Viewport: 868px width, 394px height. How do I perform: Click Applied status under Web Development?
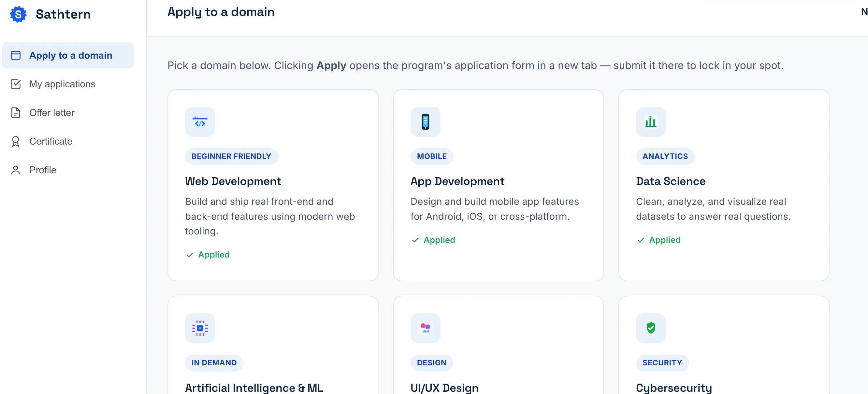[x=208, y=255]
